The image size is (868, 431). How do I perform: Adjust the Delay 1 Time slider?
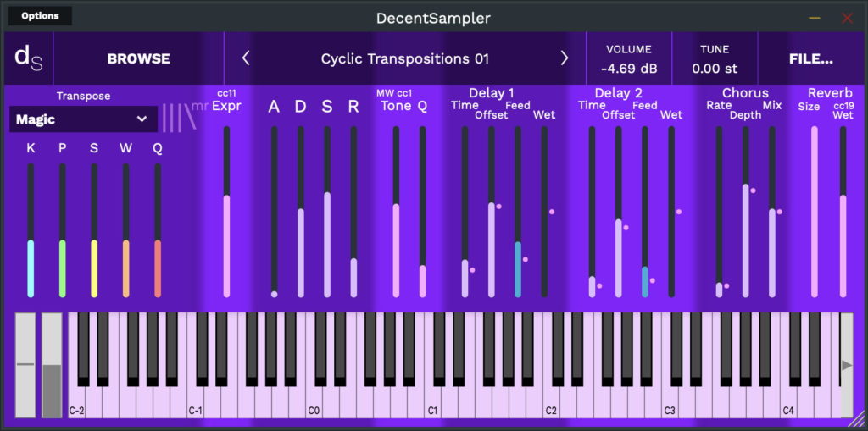(465, 212)
